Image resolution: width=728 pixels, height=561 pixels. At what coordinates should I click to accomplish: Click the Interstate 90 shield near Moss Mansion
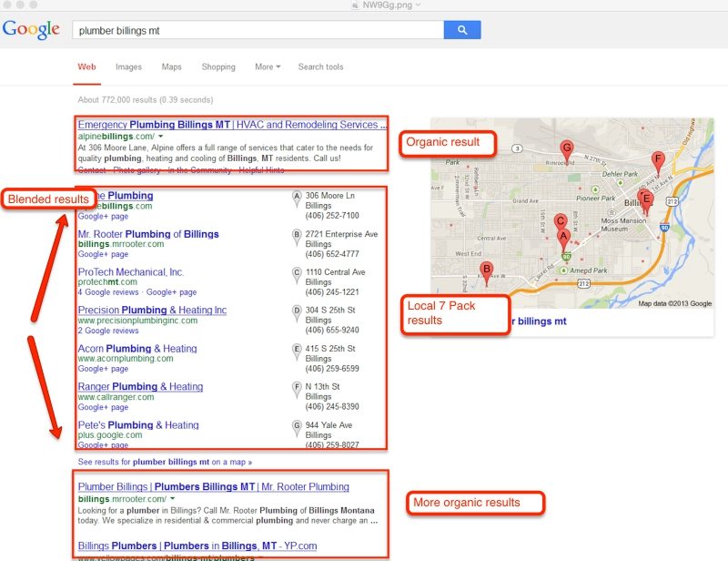(664, 228)
